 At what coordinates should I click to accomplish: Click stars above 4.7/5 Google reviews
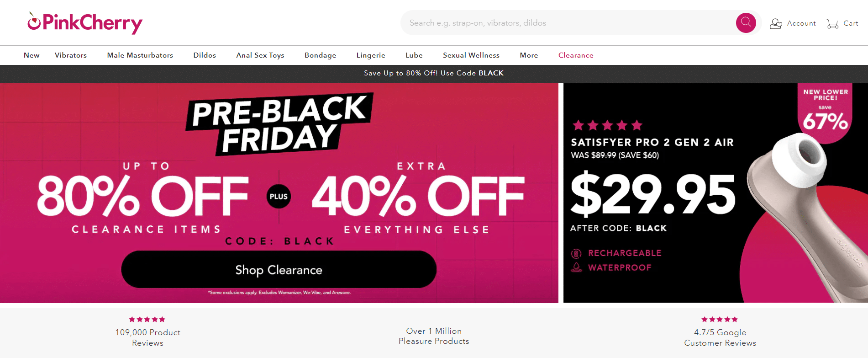[x=720, y=320]
